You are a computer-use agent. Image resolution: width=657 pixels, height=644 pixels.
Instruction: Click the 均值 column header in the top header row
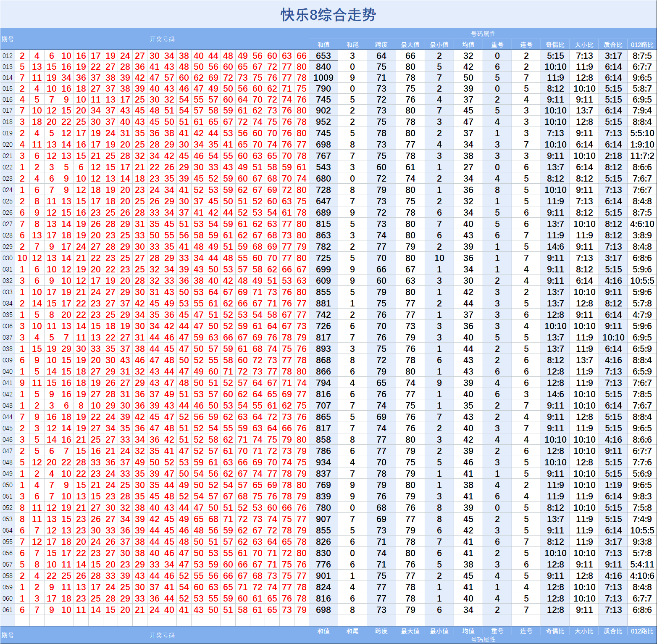click(468, 45)
